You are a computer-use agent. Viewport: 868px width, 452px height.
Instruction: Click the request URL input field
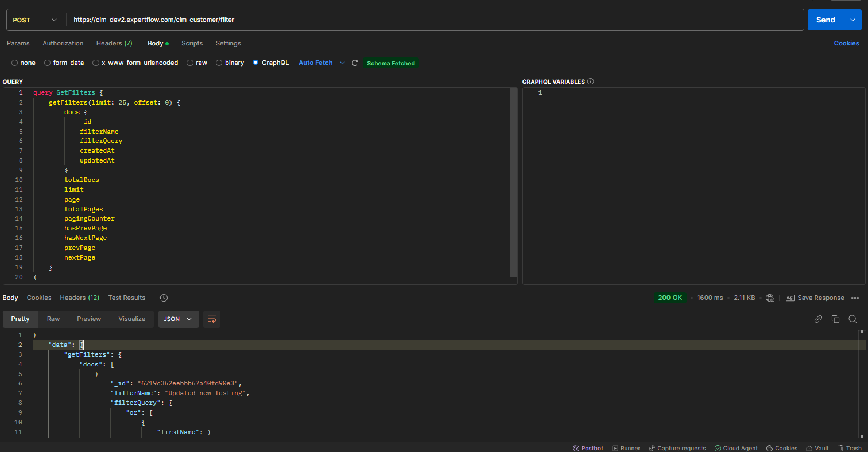click(431, 20)
